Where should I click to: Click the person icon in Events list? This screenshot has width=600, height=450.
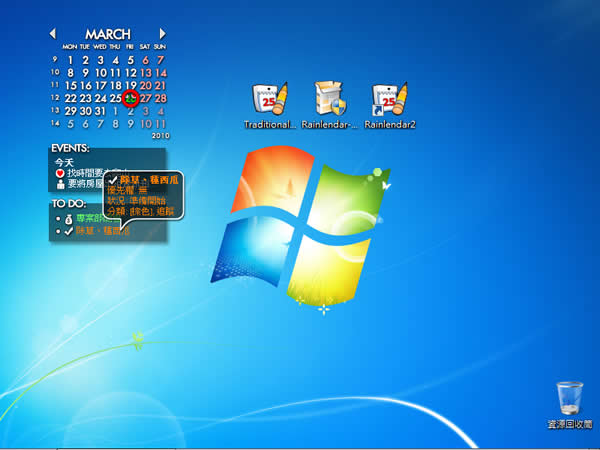click(x=60, y=185)
